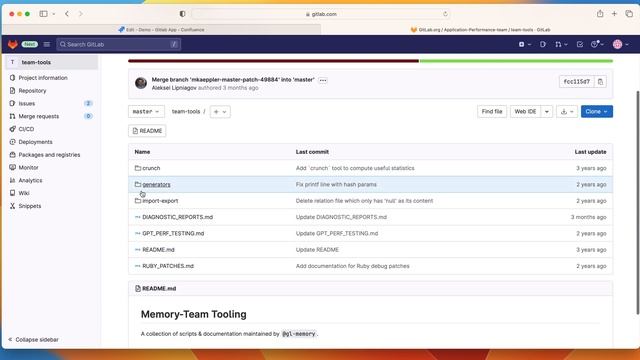
Task: Open CI/CD in sidebar
Action: [26, 129]
